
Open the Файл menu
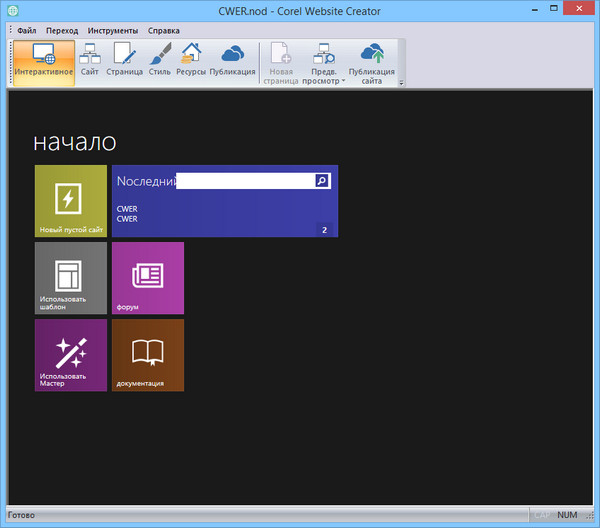click(27, 31)
